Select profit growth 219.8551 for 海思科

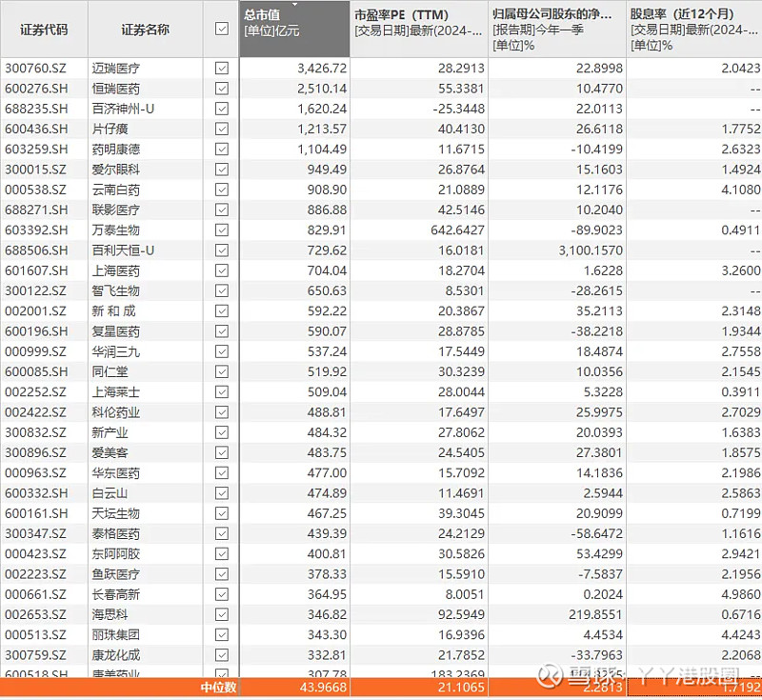pos(595,614)
